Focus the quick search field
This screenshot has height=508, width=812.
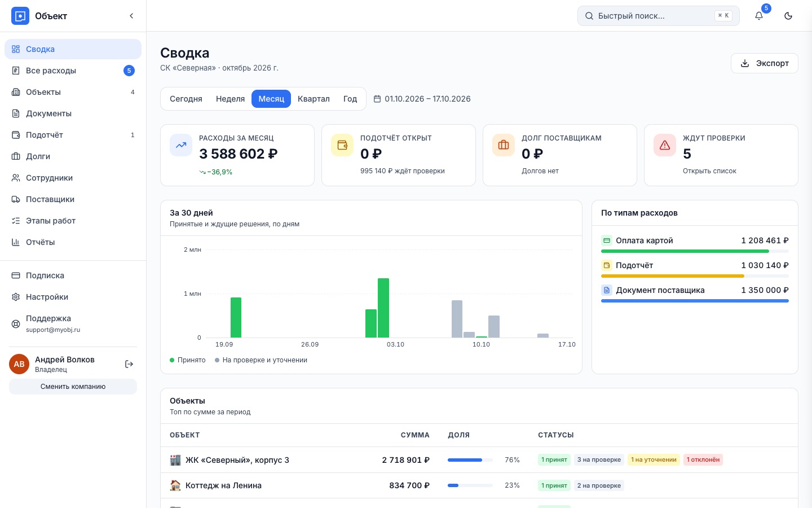[x=658, y=16]
